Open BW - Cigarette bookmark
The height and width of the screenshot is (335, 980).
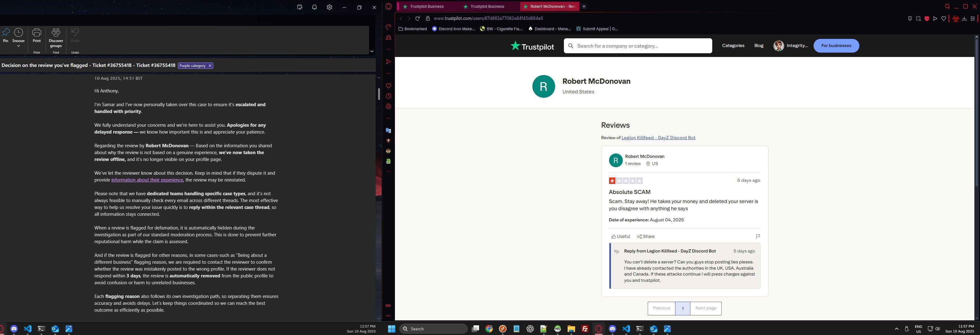pyautogui.click(x=501, y=29)
